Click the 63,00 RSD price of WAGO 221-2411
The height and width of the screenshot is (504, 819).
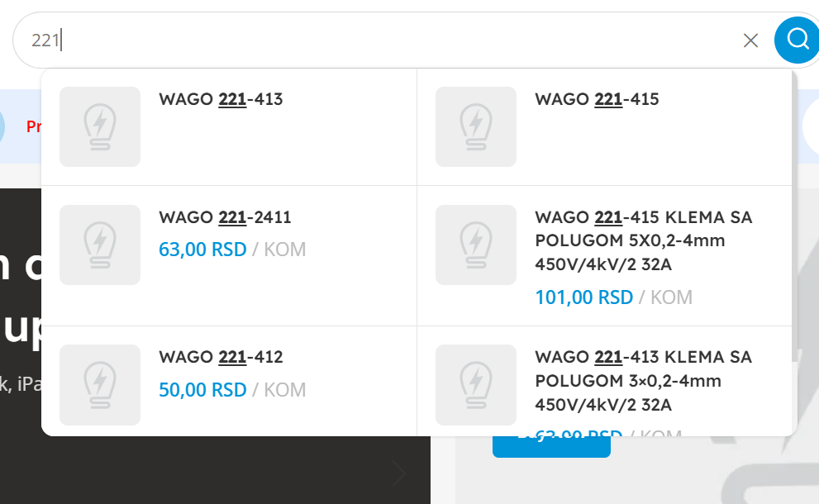click(202, 250)
